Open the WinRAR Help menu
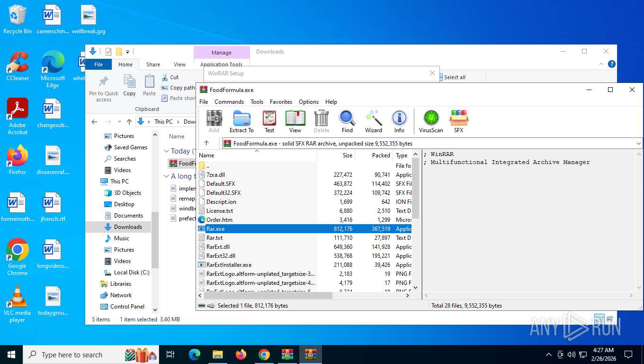This screenshot has height=364, width=644. [x=331, y=102]
